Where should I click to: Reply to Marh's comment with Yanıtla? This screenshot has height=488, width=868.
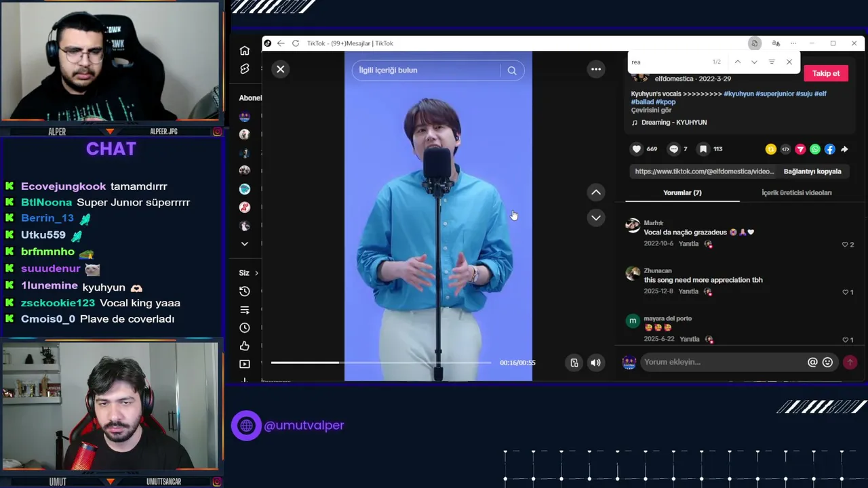point(688,244)
